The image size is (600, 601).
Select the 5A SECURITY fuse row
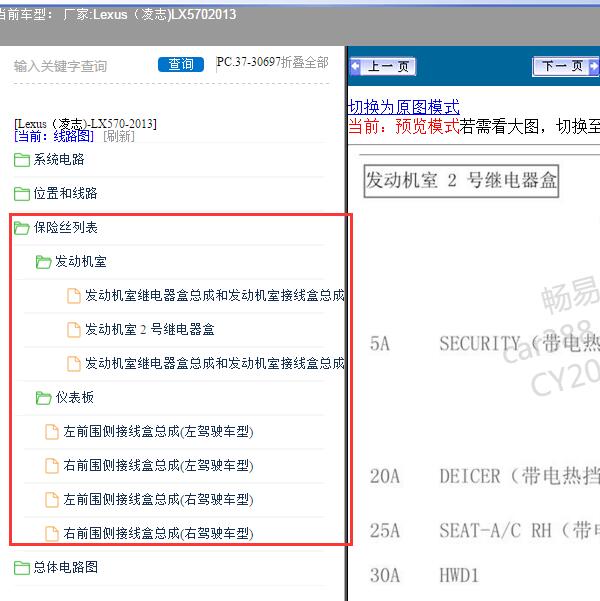click(485, 343)
